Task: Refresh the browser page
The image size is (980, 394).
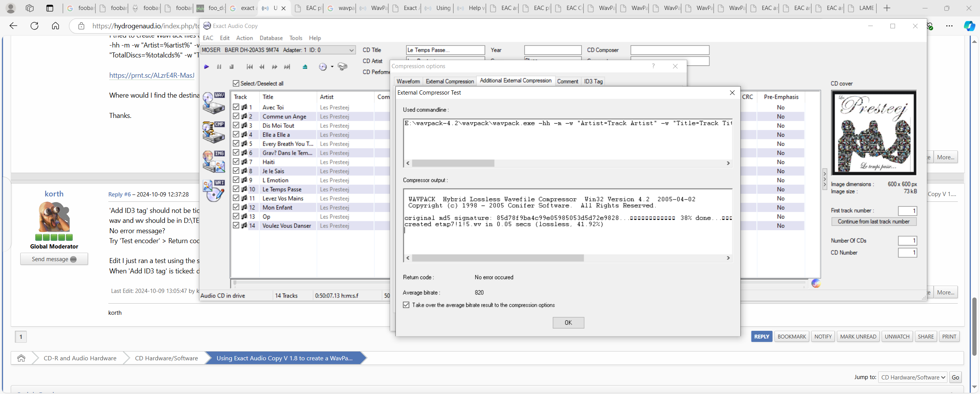Action: point(34,26)
